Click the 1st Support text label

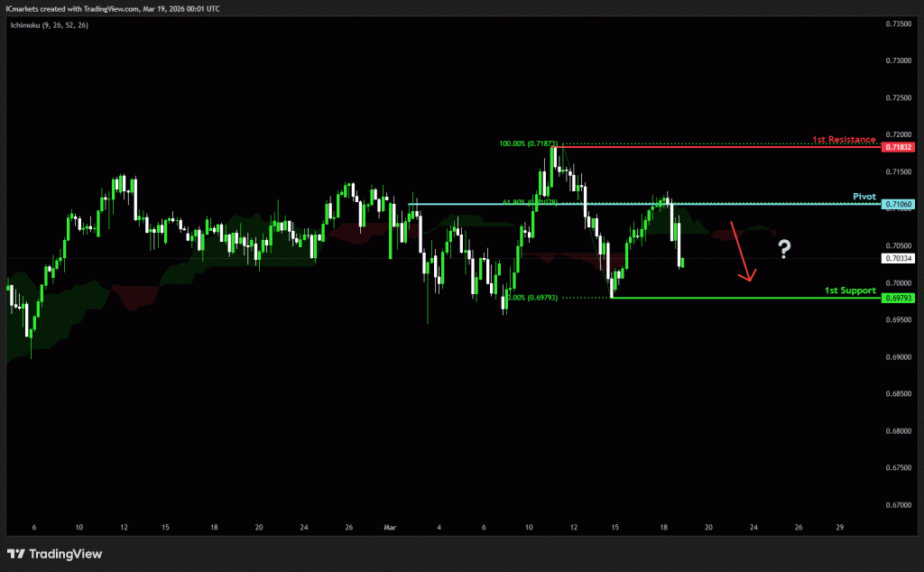[x=850, y=291]
